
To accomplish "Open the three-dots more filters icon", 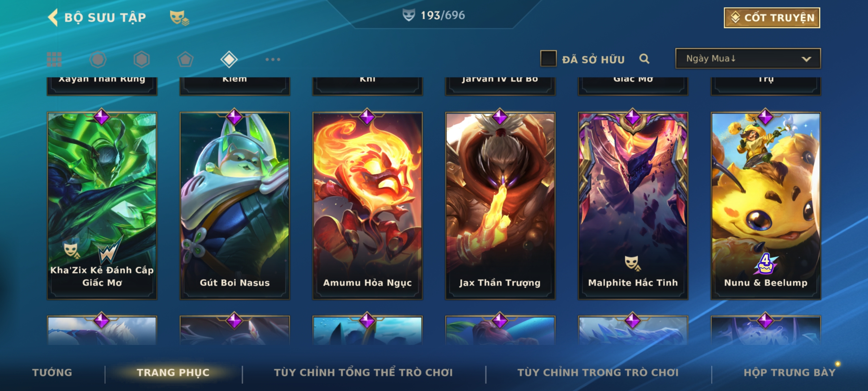I will 273,59.
